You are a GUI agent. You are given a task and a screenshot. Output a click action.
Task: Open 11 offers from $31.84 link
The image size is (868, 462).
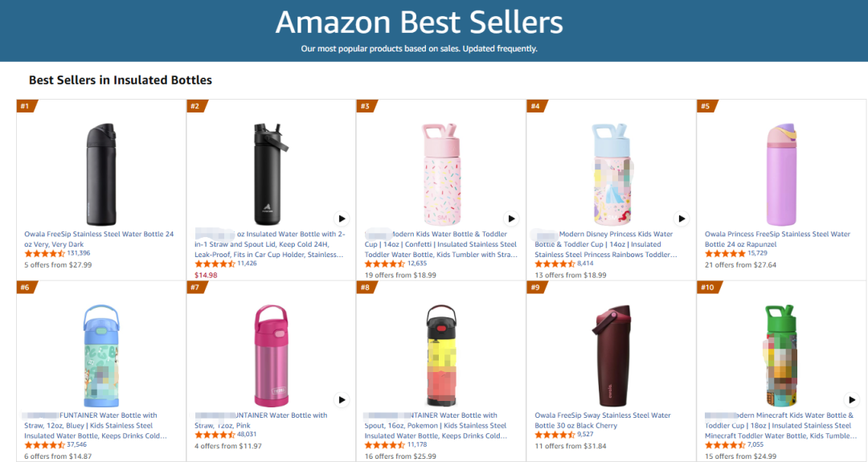[570, 446]
